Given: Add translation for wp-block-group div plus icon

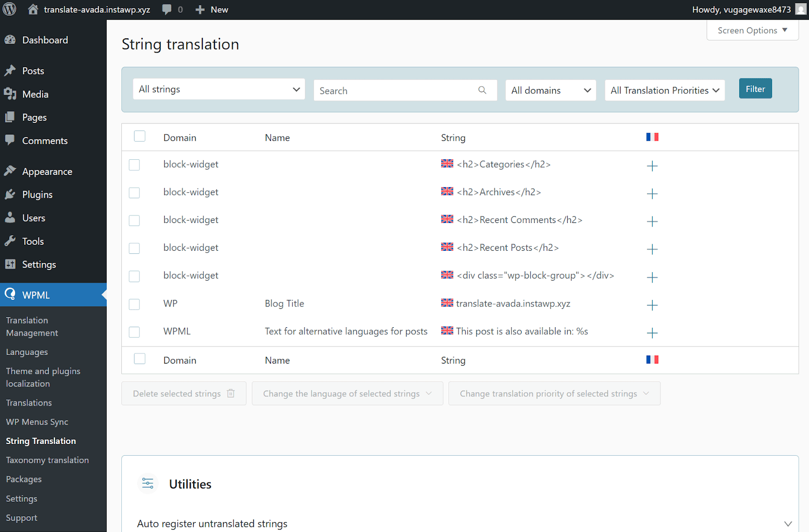Looking at the screenshot, I should click(652, 277).
